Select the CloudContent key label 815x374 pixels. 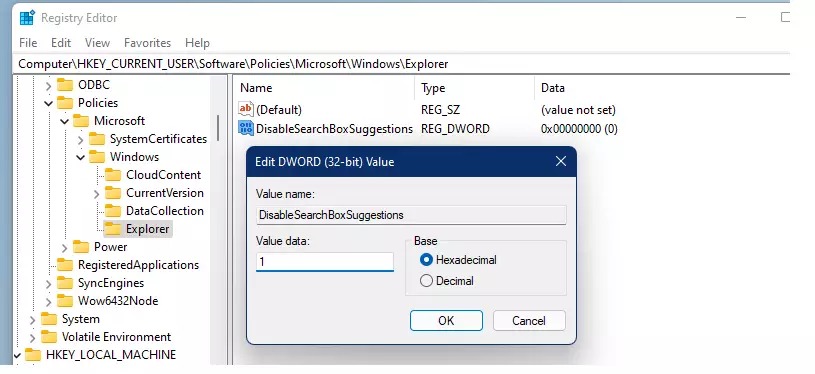[163, 175]
